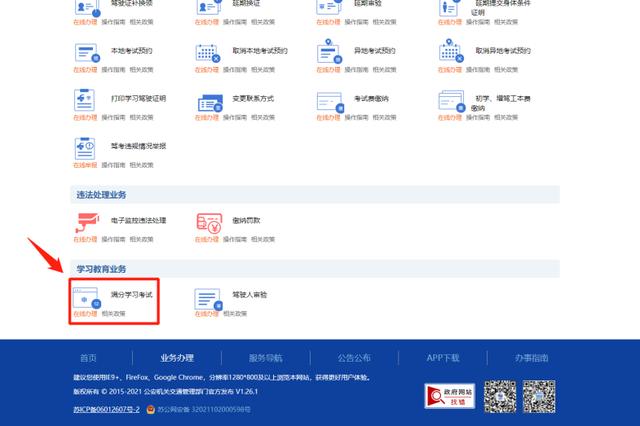Click the 考试费缴纳 icon
The image size is (640, 426).
[x=330, y=102]
